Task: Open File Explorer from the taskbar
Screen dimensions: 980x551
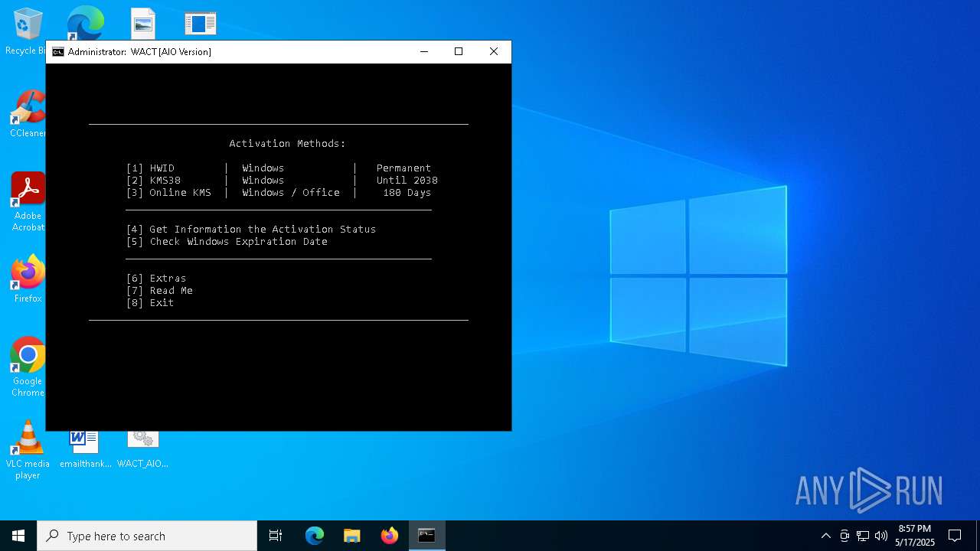Action: click(352, 536)
